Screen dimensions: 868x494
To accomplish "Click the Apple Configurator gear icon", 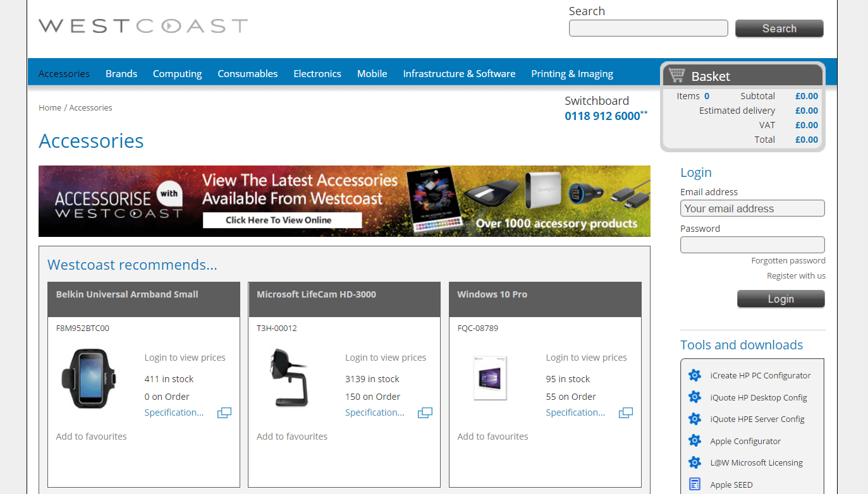I will pyautogui.click(x=694, y=441).
